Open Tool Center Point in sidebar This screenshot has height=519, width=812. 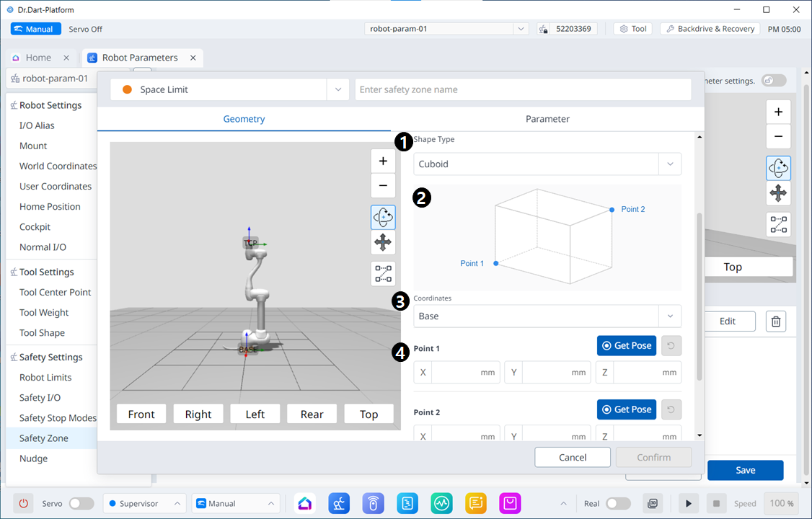55,292
